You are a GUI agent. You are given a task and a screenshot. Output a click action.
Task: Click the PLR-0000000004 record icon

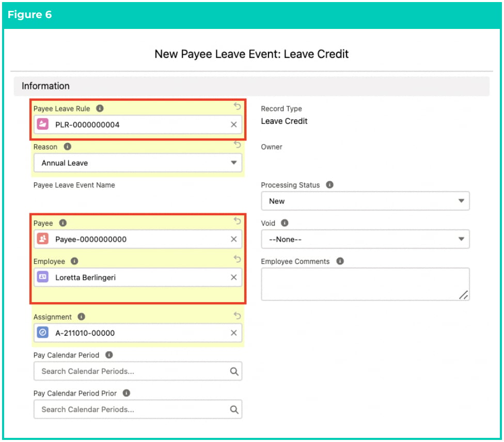[43, 124]
